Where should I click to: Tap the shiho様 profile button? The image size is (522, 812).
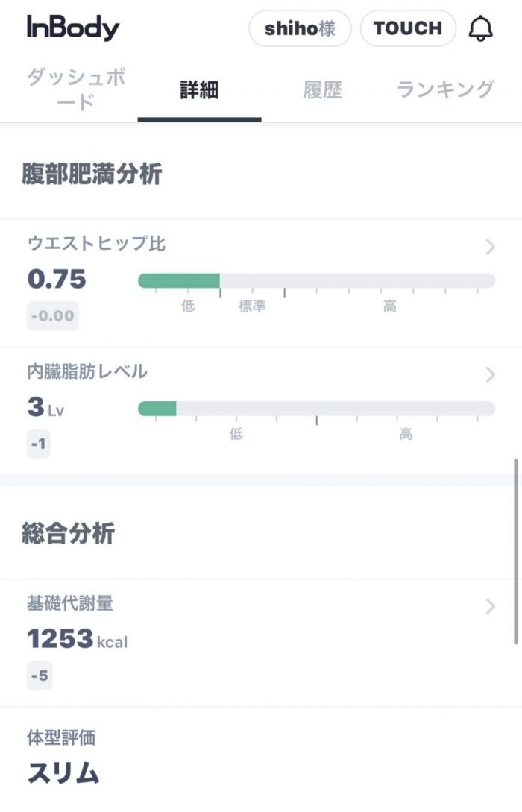pos(300,28)
